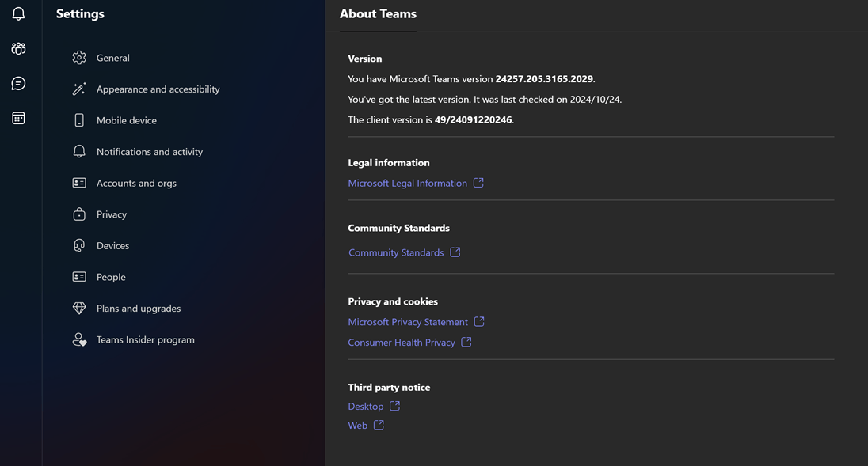
Task: Click external-link icon next to Microsoft Privacy Statement
Action: pyautogui.click(x=479, y=322)
